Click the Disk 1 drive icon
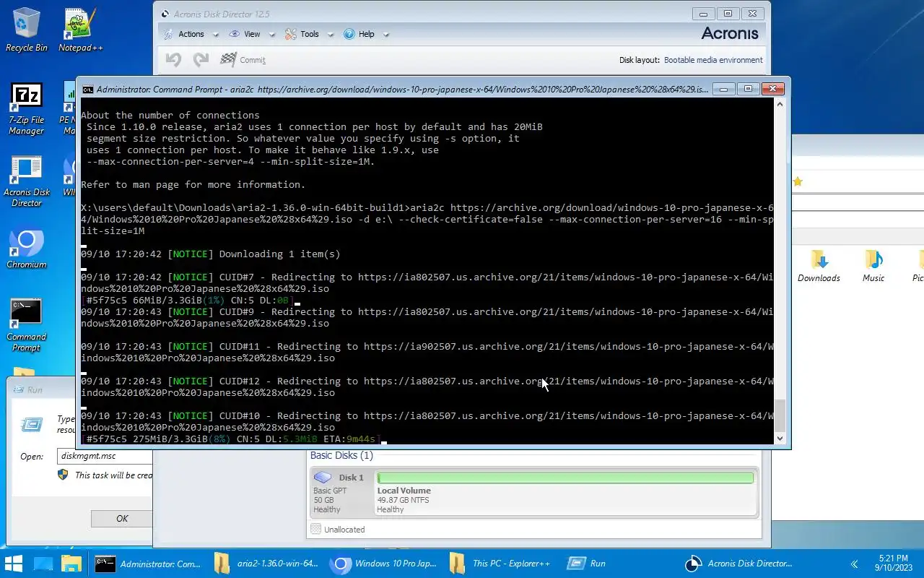The height and width of the screenshot is (578, 924). (323, 478)
